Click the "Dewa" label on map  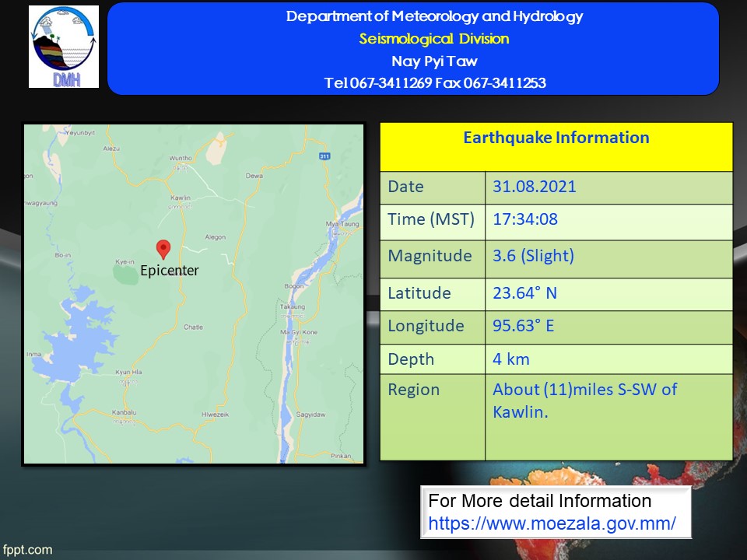coord(254,176)
